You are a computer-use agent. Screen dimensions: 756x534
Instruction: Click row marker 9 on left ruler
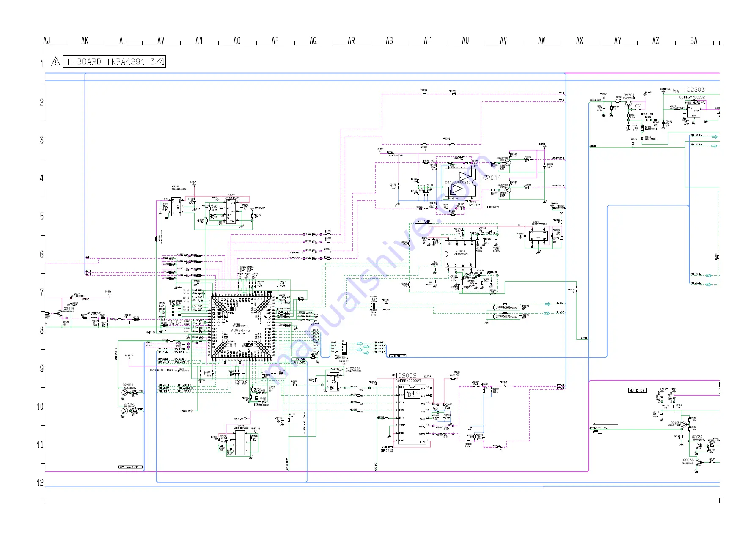pos(41,369)
